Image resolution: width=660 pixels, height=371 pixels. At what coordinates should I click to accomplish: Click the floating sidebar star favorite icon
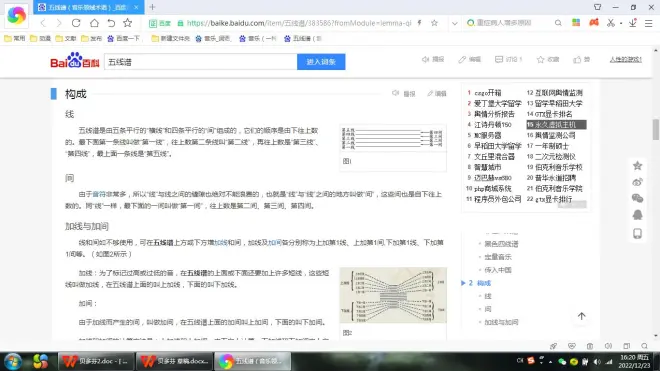tap(637, 165)
